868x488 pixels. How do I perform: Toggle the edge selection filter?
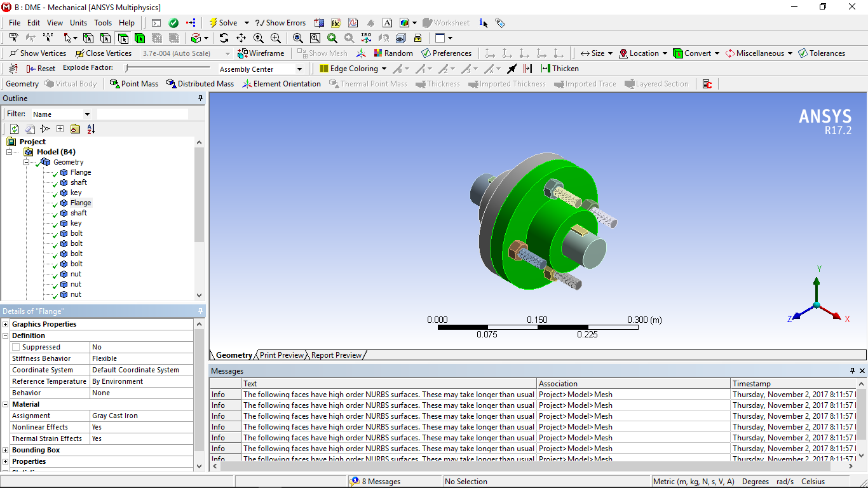pyautogui.click(x=105, y=38)
